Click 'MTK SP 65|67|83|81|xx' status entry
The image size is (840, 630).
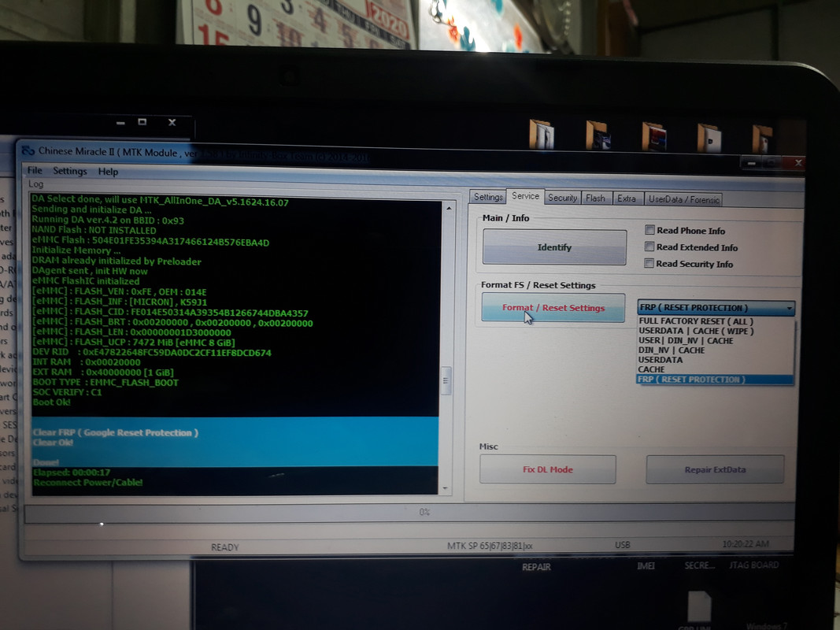pyautogui.click(x=490, y=546)
